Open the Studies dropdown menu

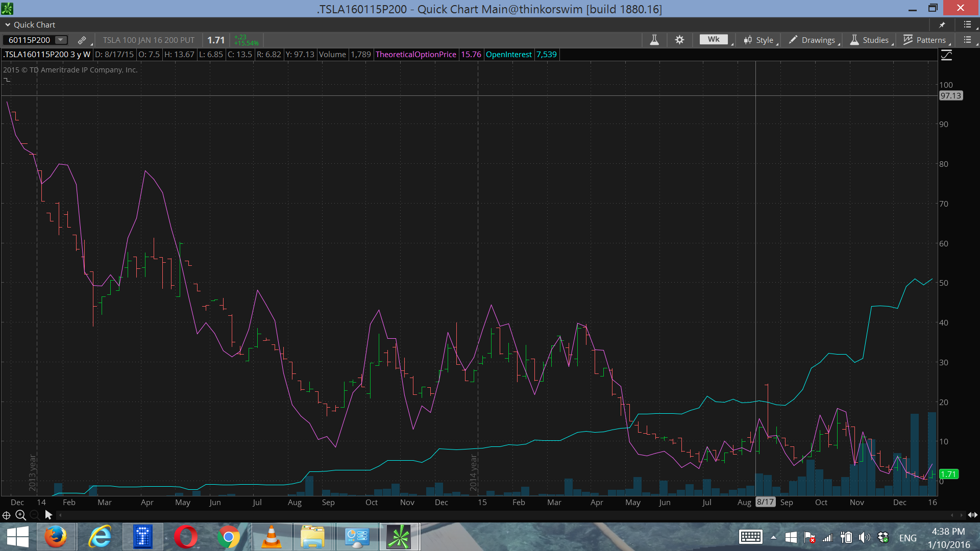pos(870,40)
